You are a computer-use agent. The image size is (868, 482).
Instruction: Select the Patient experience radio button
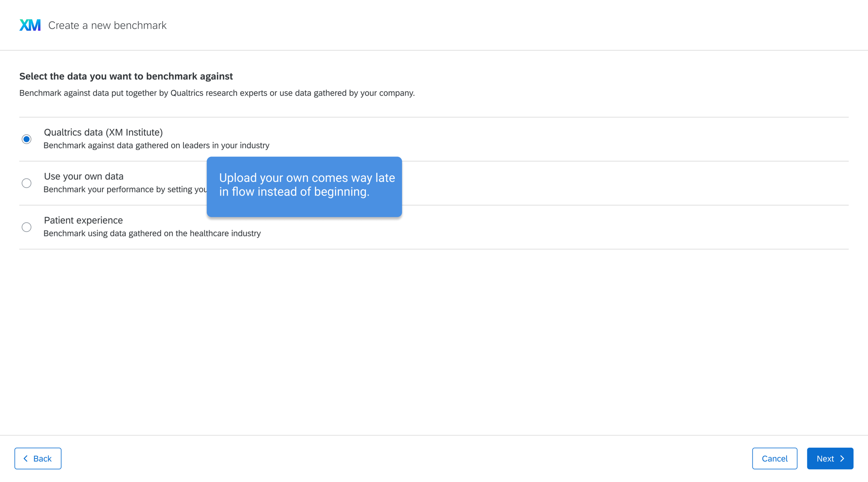[26, 227]
